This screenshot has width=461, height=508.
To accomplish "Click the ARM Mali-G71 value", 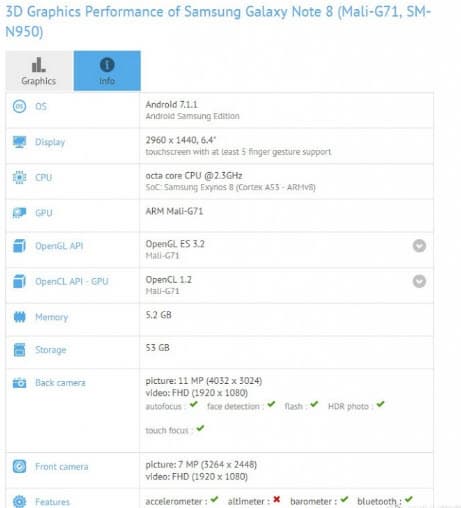I will (174, 211).
